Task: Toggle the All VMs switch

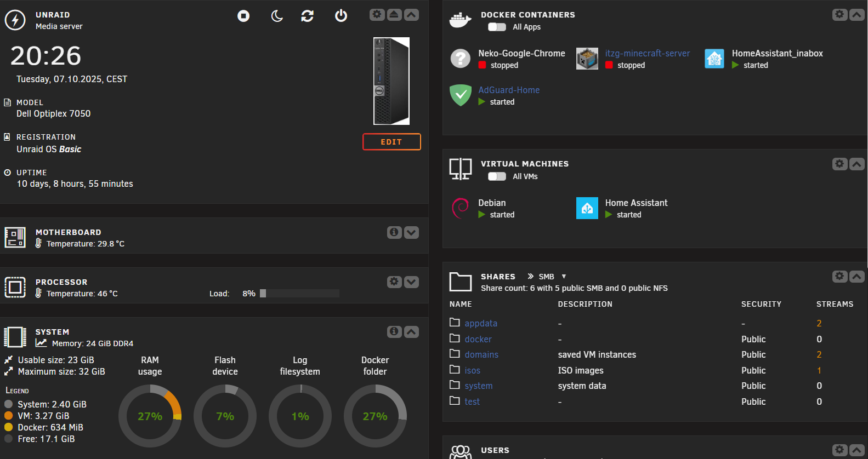Action: point(497,176)
